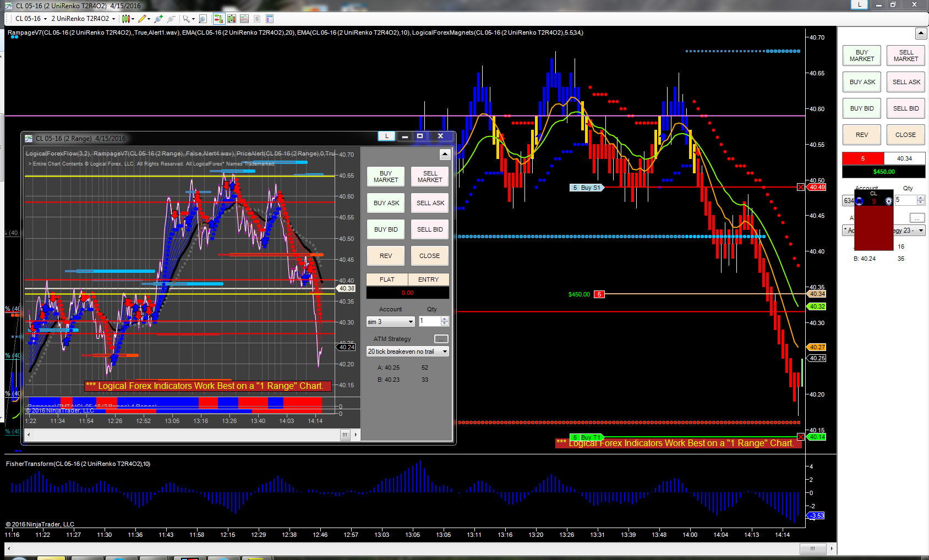
Task: Click SELL ASK in main Chart Trader
Action: 906,82
